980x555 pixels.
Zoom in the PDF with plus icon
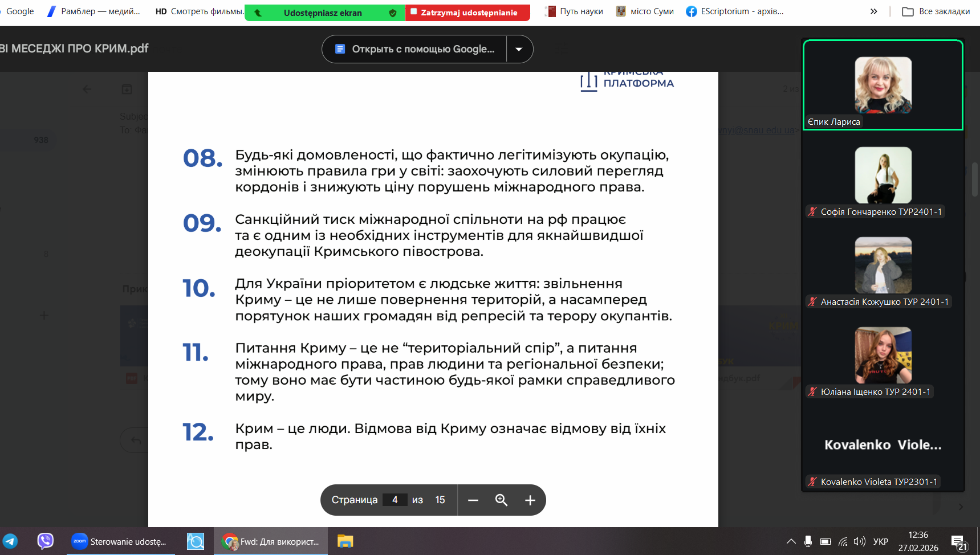pos(530,500)
